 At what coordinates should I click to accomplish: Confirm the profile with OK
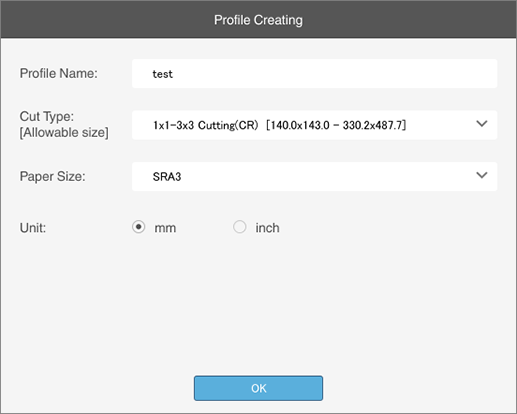click(x=258, y=388)
